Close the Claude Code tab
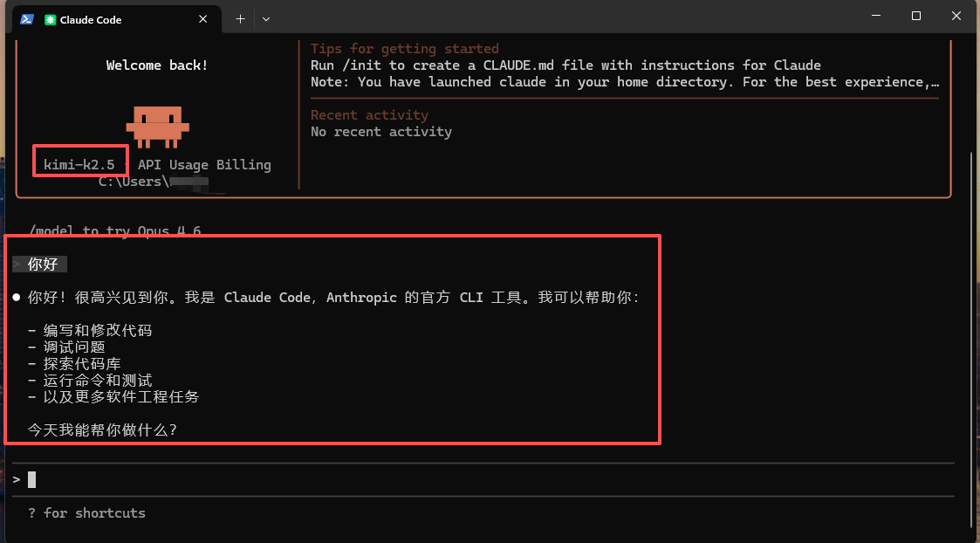The height and width of the screenshot is (543, 980). coord(203,19)
